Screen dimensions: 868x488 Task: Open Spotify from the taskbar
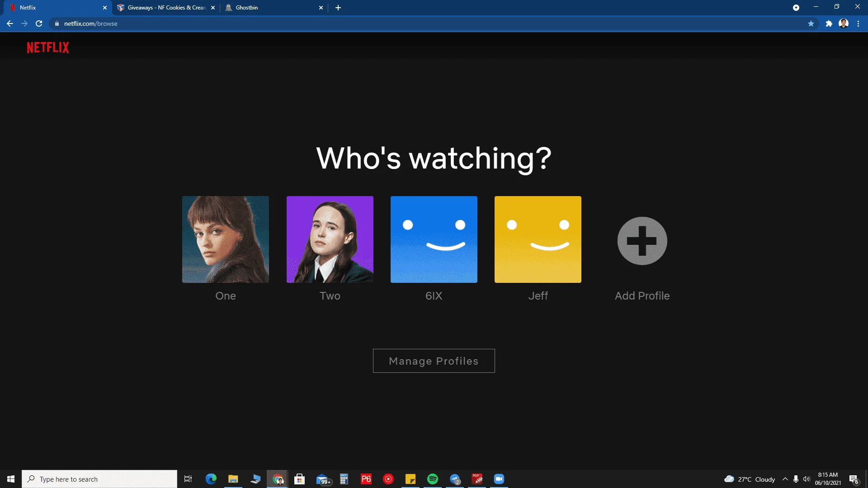(433, 479)
